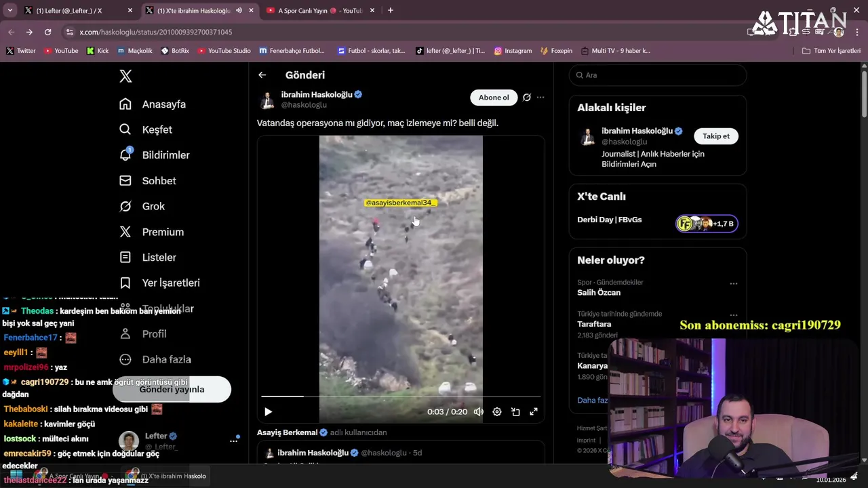The image size is (868, 488).
Task: Open video settings gear
Action: [x=497, y=411]
